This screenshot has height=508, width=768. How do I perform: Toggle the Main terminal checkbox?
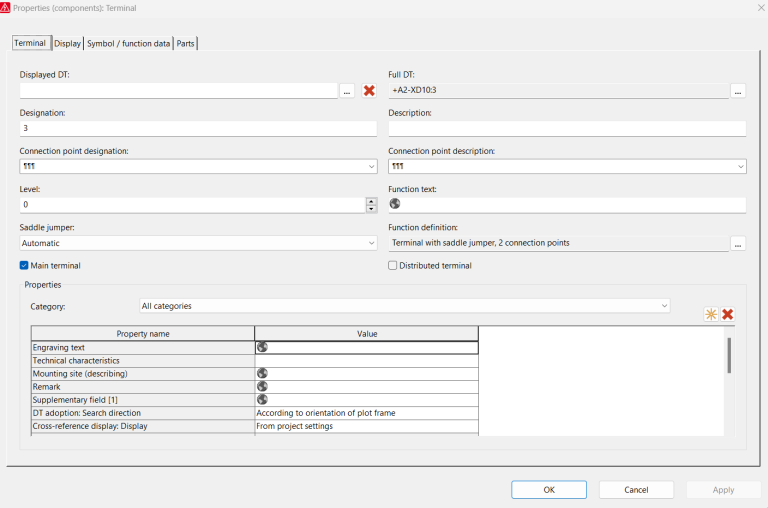click(24, 266)
